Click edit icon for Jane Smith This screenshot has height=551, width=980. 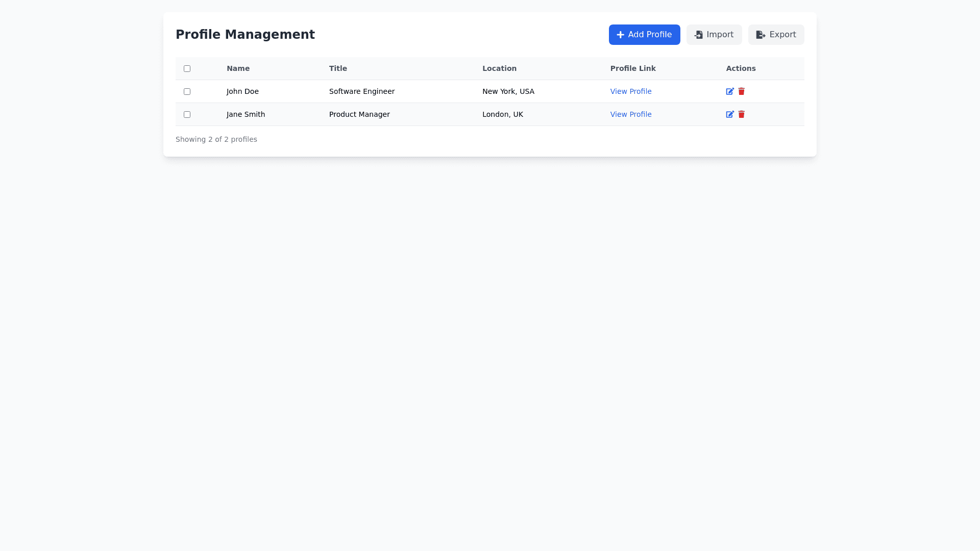pyautogui.click(x=730, y=114)
